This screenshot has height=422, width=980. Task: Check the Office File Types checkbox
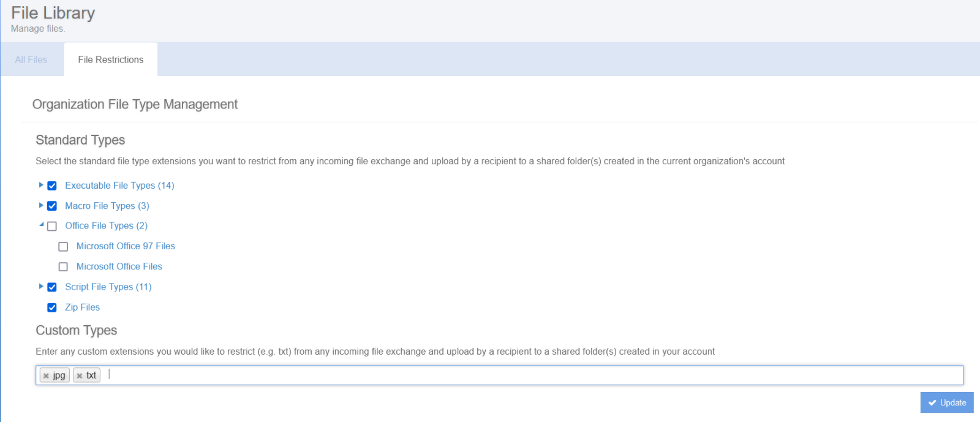pos(52,226)
